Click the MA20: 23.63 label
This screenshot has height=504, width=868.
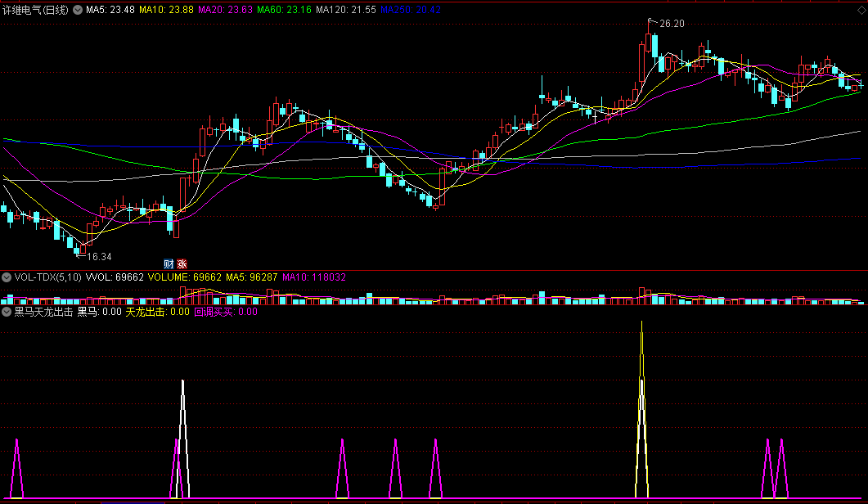225,10
